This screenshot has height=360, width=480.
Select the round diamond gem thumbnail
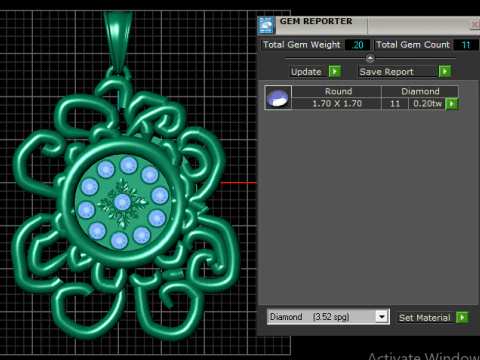click(x=278, y=97)
